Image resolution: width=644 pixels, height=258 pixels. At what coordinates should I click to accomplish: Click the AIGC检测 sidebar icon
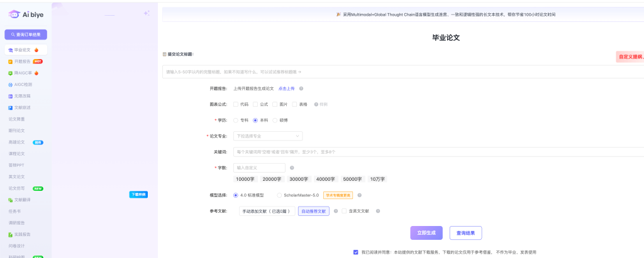click(11, 84)
